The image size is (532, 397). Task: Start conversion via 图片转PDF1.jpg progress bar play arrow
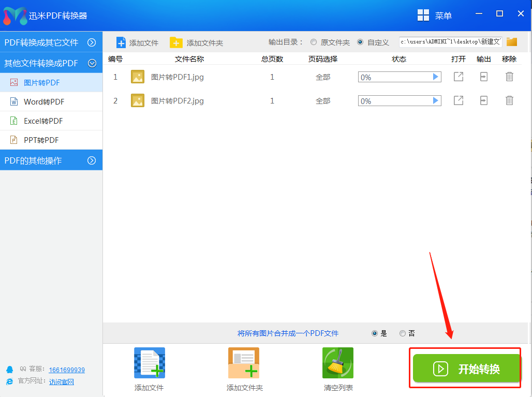pyautogui.click(x=435, y=77)
